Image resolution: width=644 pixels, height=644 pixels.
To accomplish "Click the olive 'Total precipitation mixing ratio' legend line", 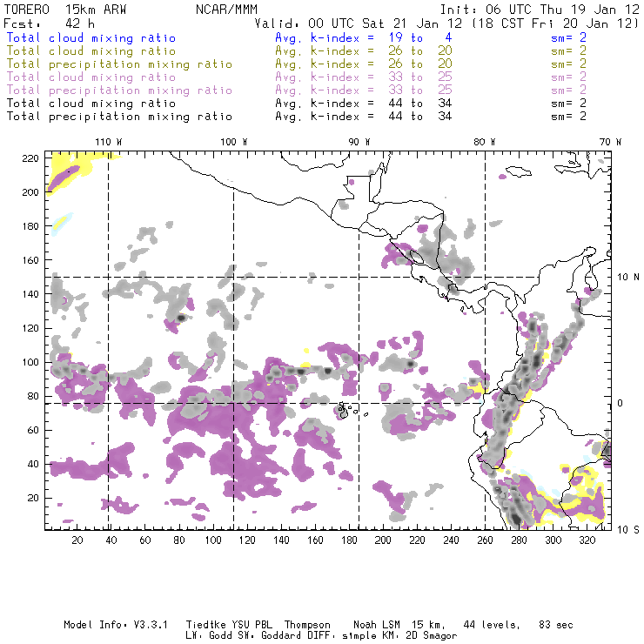I will tap(119, 64).
